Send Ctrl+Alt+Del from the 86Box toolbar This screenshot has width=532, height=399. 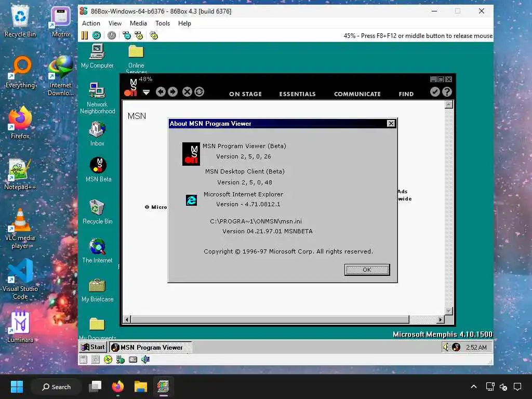click(127, 35)
